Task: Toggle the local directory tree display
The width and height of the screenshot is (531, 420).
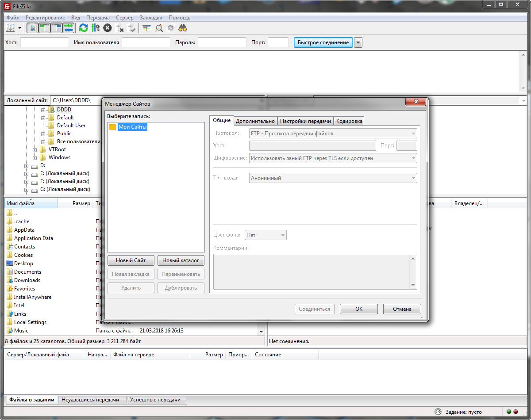Action: point(45,28)
